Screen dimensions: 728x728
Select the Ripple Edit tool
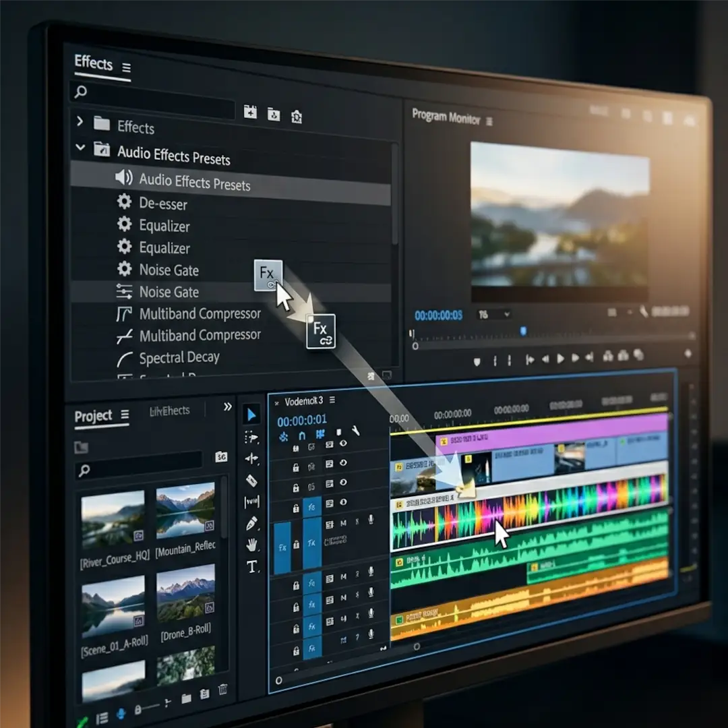click(x=251, y=459)
